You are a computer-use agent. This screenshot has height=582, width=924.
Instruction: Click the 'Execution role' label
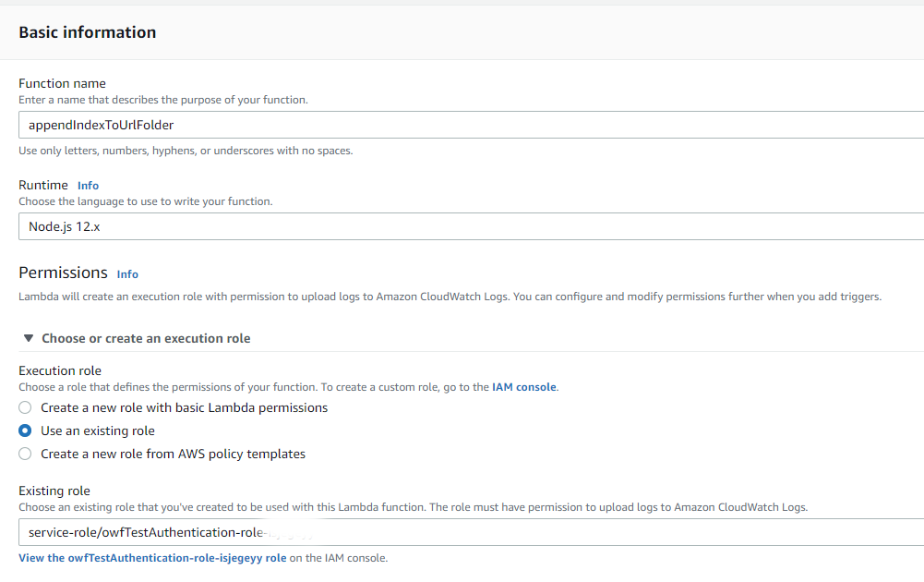pos(60,370)
